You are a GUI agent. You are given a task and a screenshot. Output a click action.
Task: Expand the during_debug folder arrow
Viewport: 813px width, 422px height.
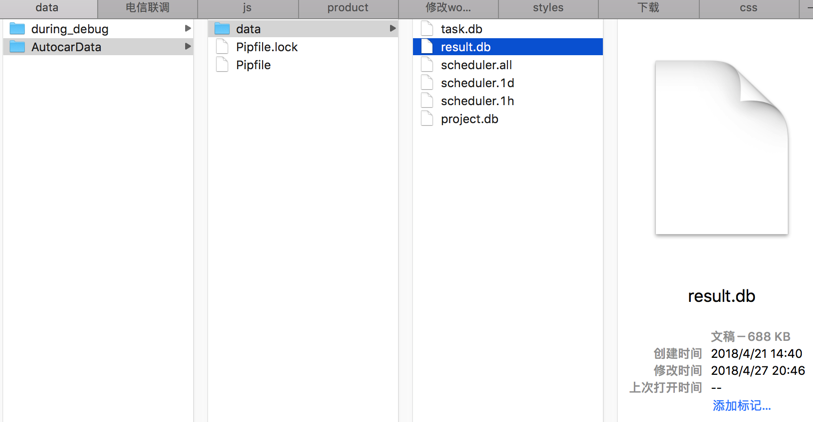(x=187, y=29)
